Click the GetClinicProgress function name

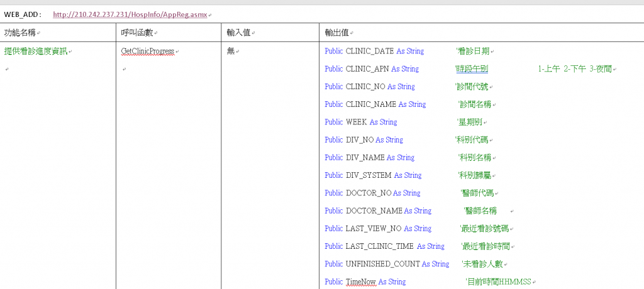click(x=147, y=52)
